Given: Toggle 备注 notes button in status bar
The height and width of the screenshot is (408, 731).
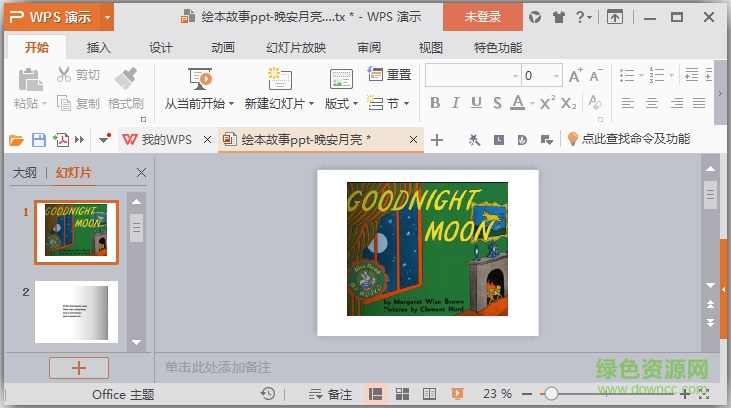Looking at the screenshot, I should (x=330, y=394).
